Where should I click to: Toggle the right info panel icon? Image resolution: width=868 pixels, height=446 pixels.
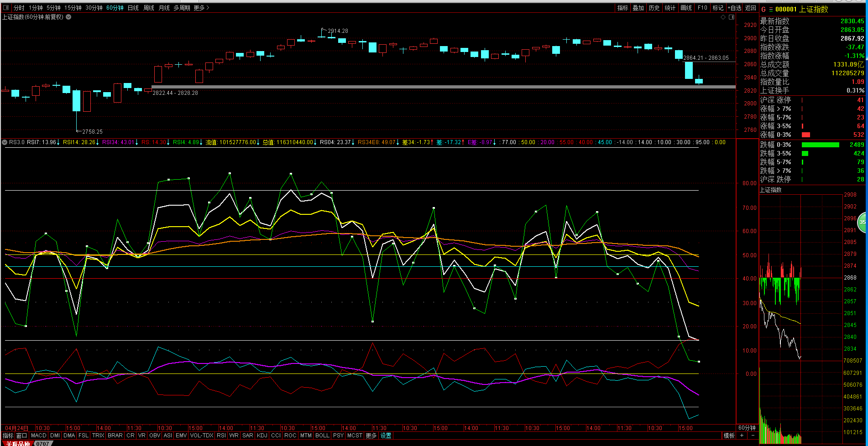pos(732,17)
